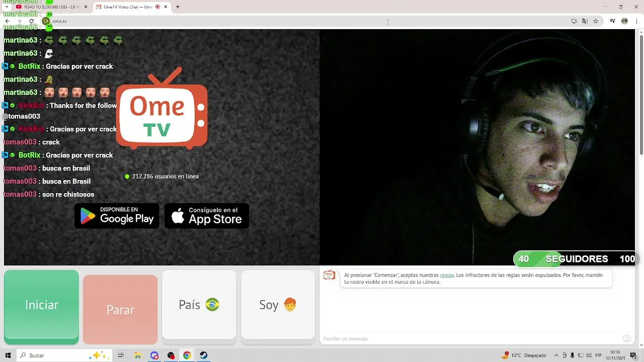
Task: Open Task View on the taskbar
Action: 121,355
